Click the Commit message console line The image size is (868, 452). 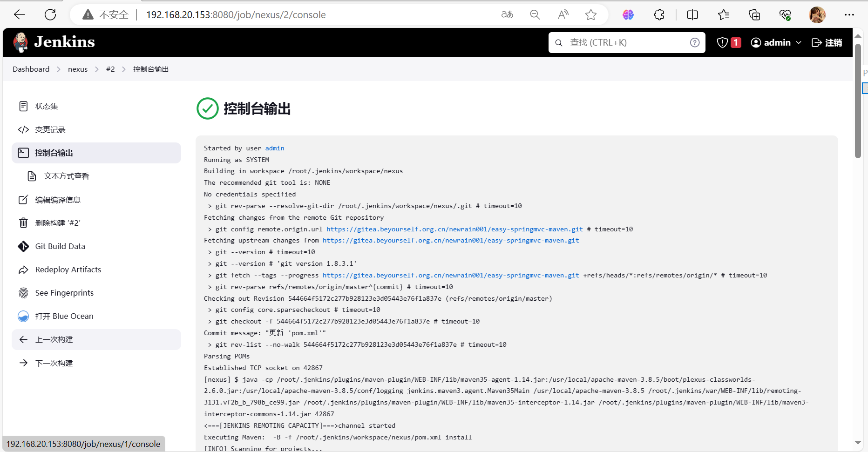(x=265, y=333)
